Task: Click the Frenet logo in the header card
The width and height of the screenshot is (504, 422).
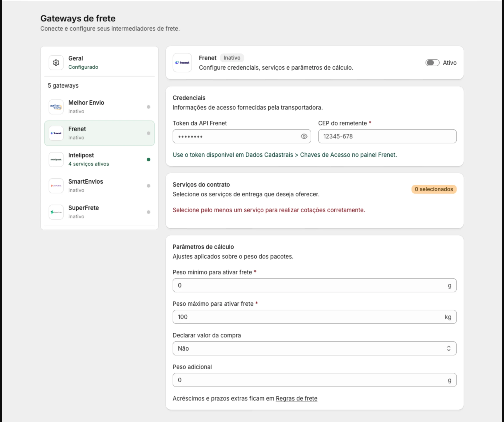Action: pyautogui.click(x=182, y=63)
